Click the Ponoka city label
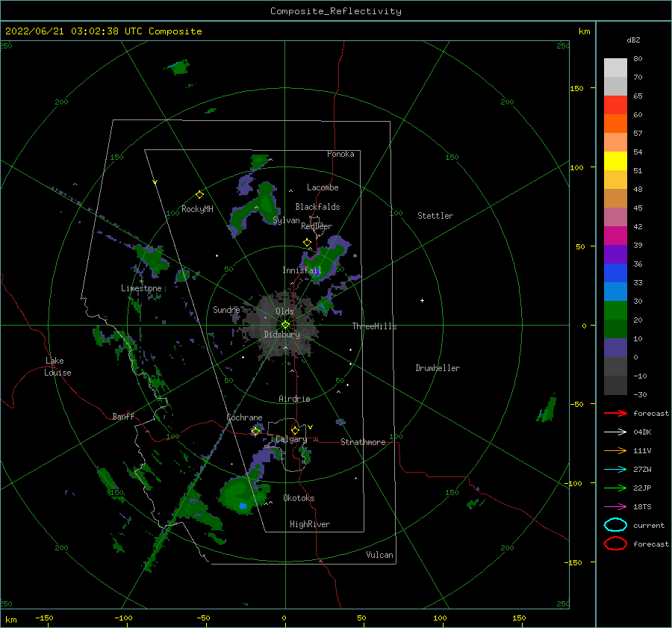 (x=340, y=154)
